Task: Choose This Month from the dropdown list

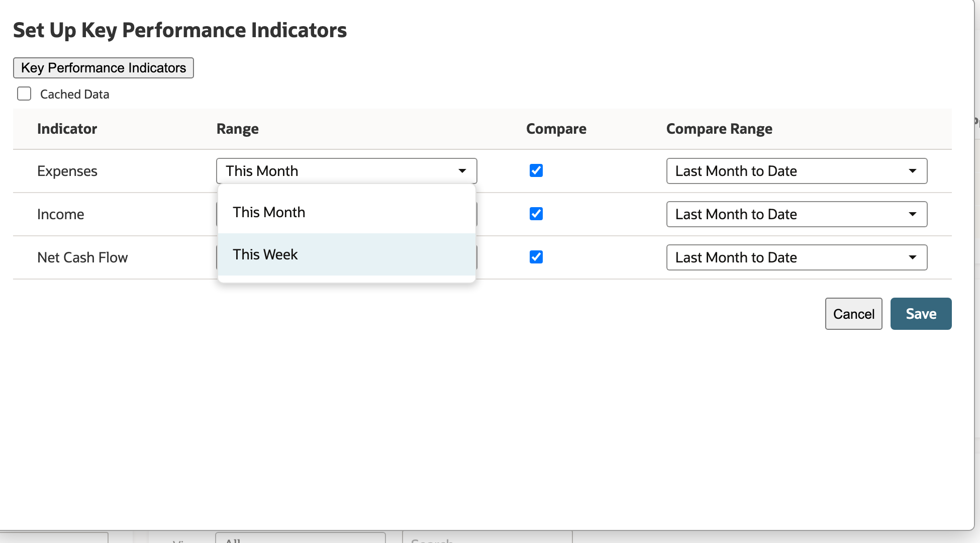Action: pos(346,212)
